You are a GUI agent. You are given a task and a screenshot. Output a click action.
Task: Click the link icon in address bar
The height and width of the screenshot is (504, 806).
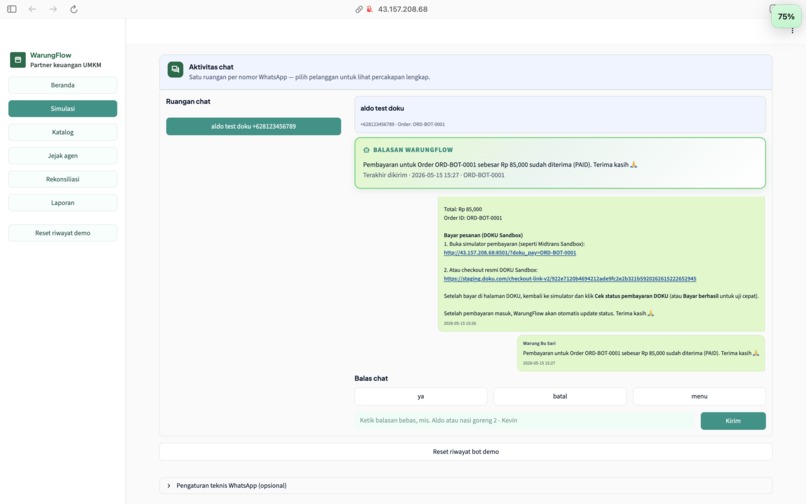pyautogui.click(x=359, y=9)
